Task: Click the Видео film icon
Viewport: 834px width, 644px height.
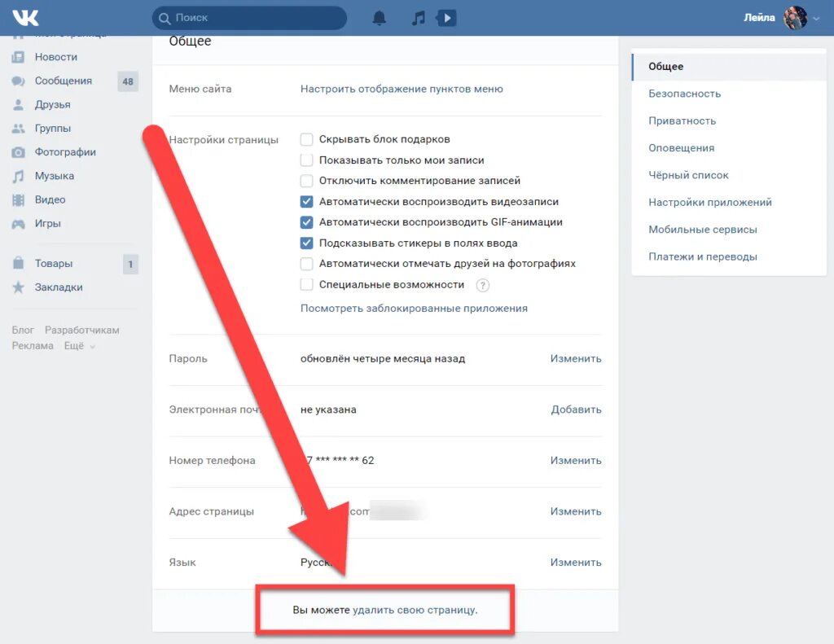Action: coord(19,200)
